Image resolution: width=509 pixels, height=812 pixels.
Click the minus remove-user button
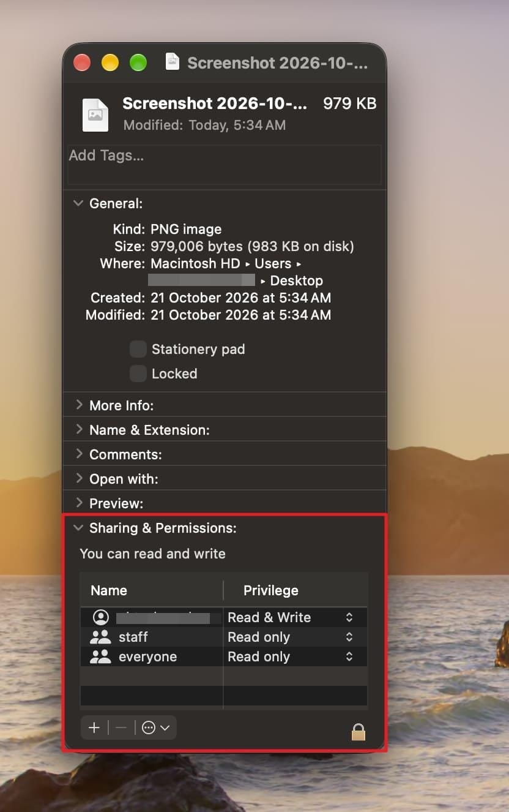[x=121, y=727]
